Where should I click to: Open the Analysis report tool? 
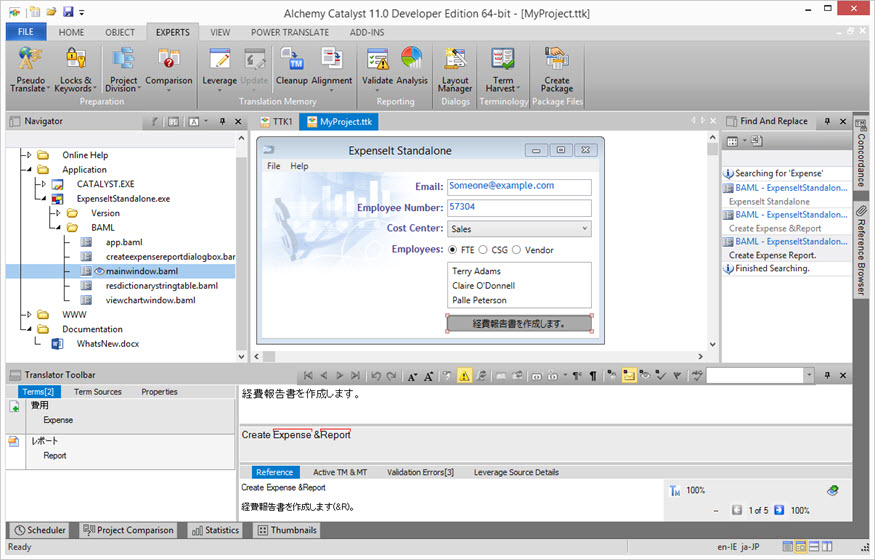click(412, 67)
